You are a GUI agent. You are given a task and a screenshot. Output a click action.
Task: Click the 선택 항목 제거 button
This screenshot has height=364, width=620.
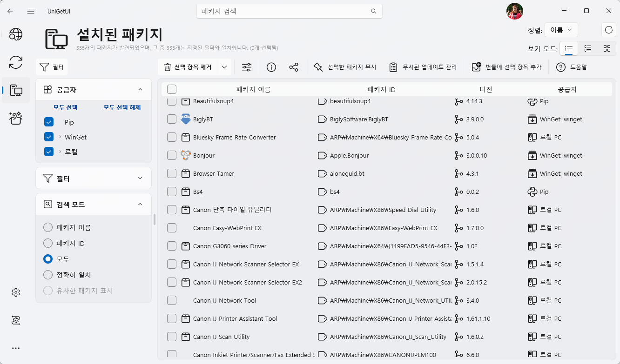tap(188, 67)
